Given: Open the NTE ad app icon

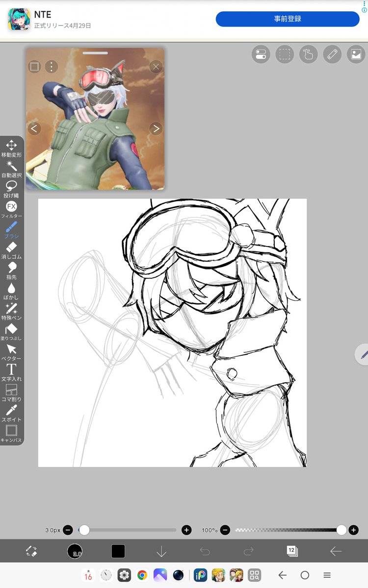Looking at the screenshot, I should pos(19,20).
